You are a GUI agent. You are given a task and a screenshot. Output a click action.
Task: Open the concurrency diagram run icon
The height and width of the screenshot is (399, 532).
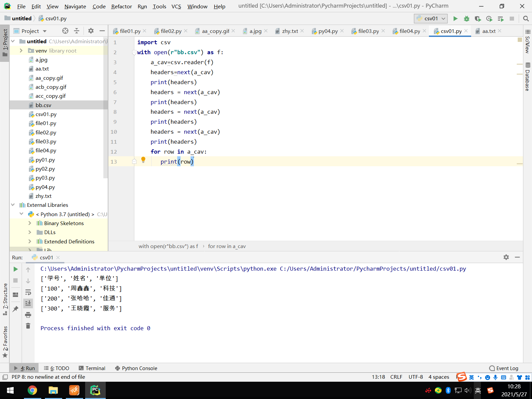click(x=500, y=19)
